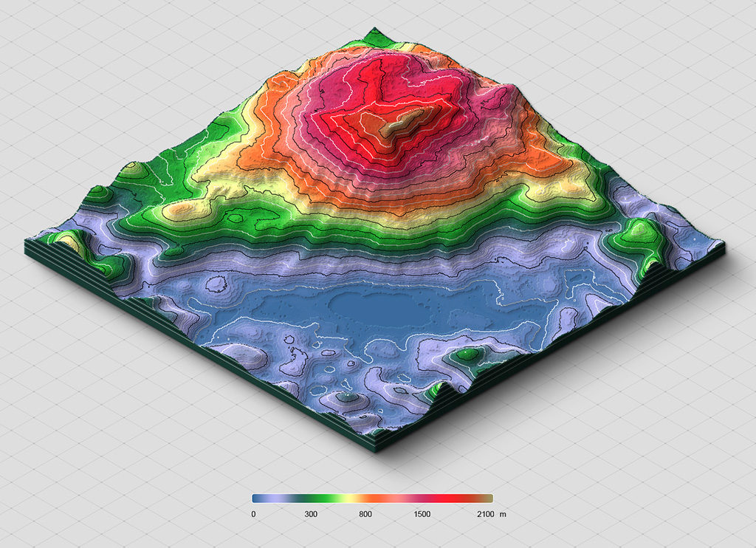Screen dimensions: 756x548
Task: Click the elevation color gradient bar
Action: click(x=372, y=499)
